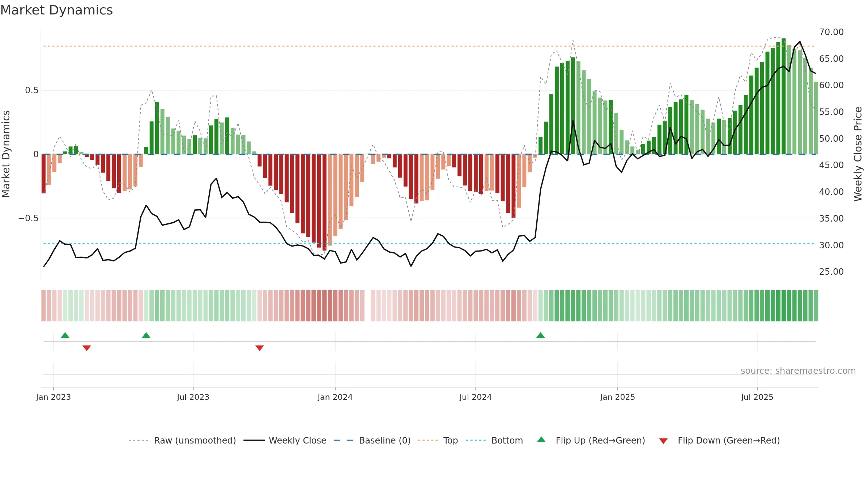Click the Weekly Close Price axis title
The height and width of the screenshot is (488, 868).
[x=858, y=154]
